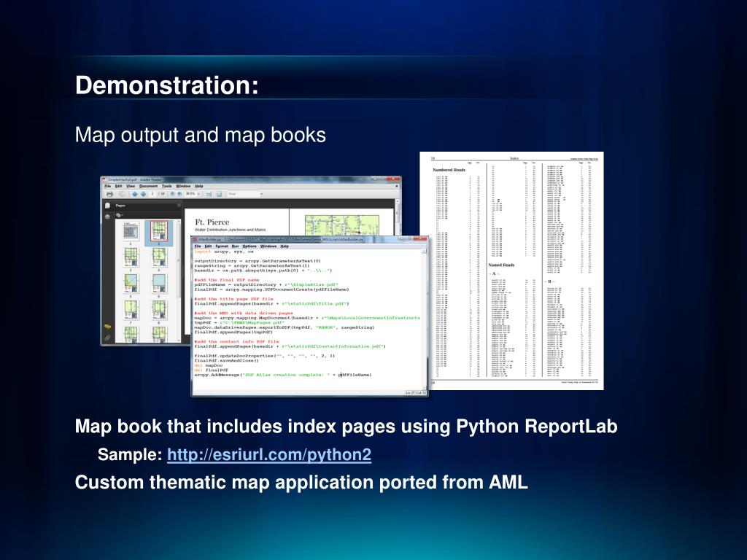Open the Document menu in Adobe Reader

(148, 186)
